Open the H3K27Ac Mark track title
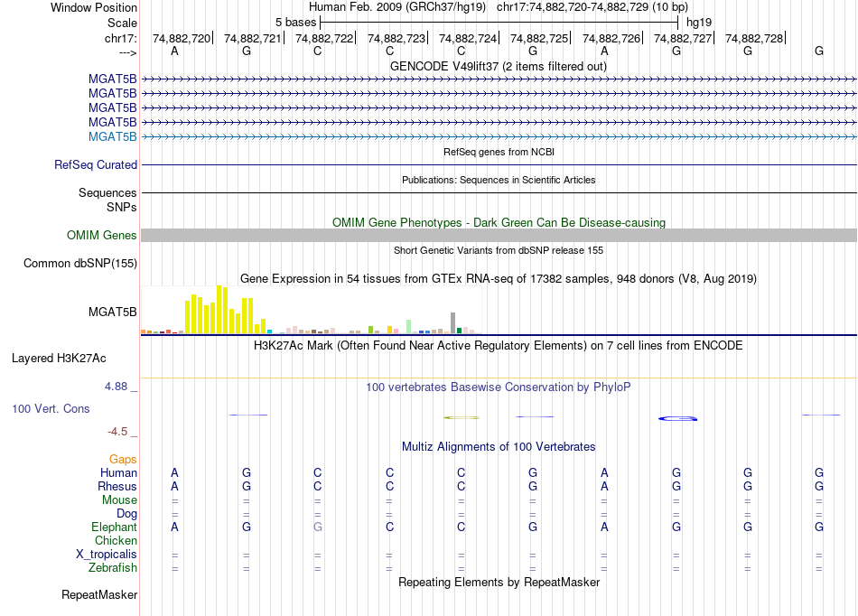 point(498,346)
